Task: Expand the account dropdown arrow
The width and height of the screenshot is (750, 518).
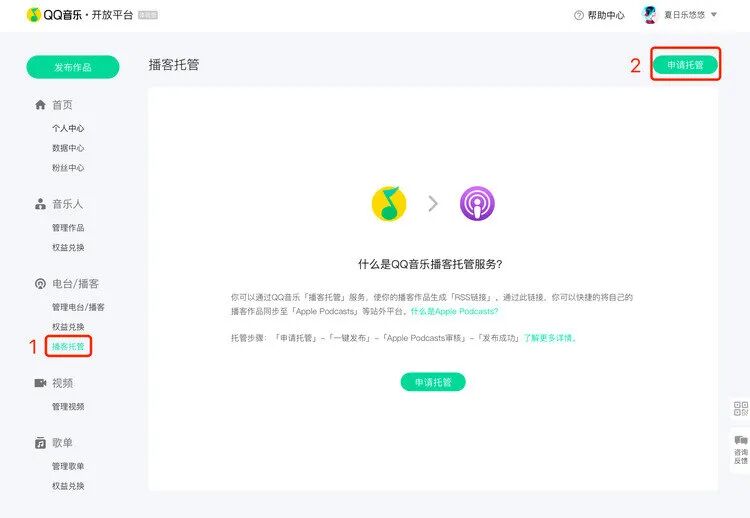Action: pos(714,15)
